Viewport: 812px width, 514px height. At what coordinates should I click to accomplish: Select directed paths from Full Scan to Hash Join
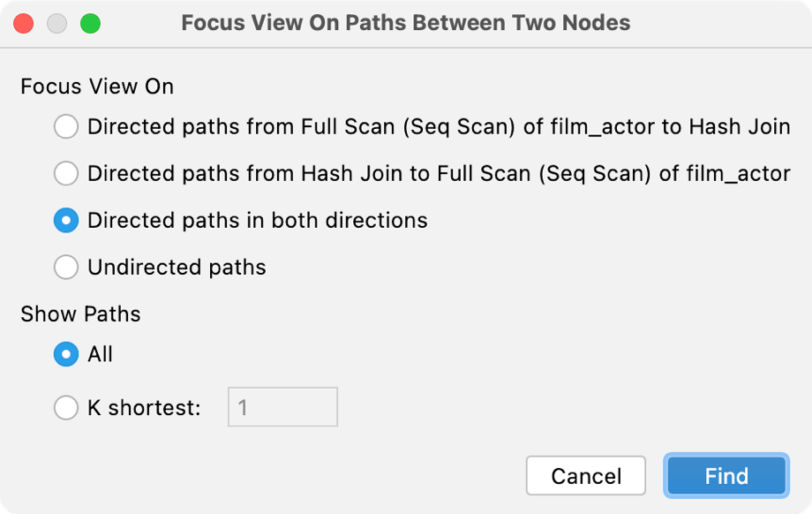65,126
